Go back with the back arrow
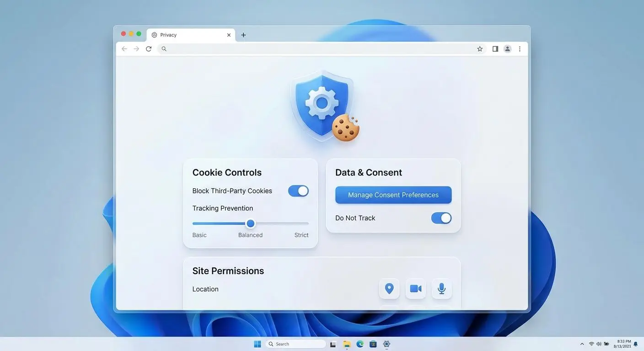Viewport: 644px width, 351px height. click(124, 49)
